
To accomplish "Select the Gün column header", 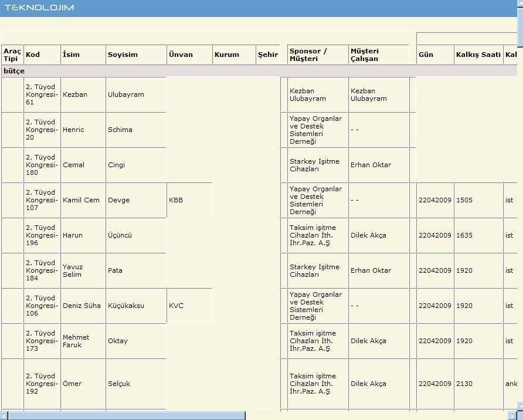I will (x=435, y=55).
